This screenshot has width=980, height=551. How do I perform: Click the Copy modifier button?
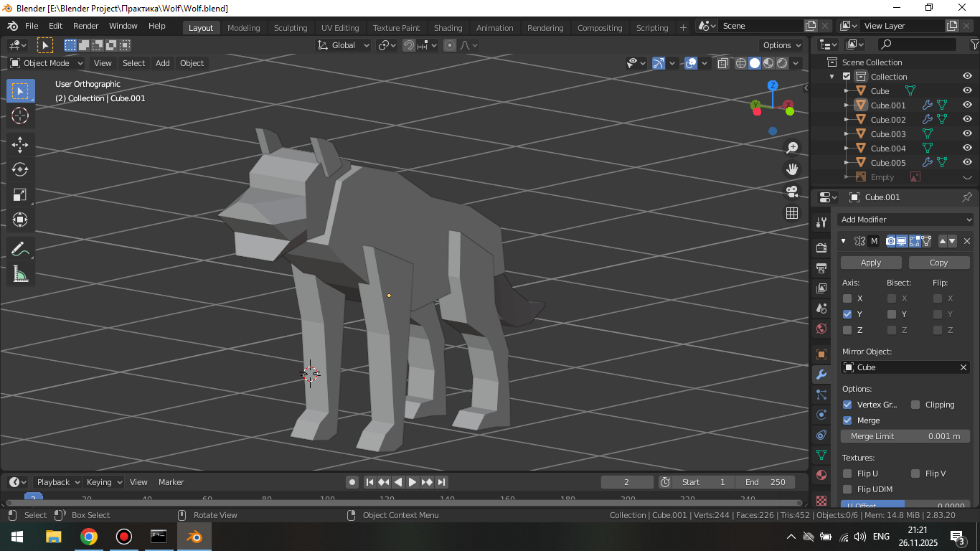[x=938, y=263]
